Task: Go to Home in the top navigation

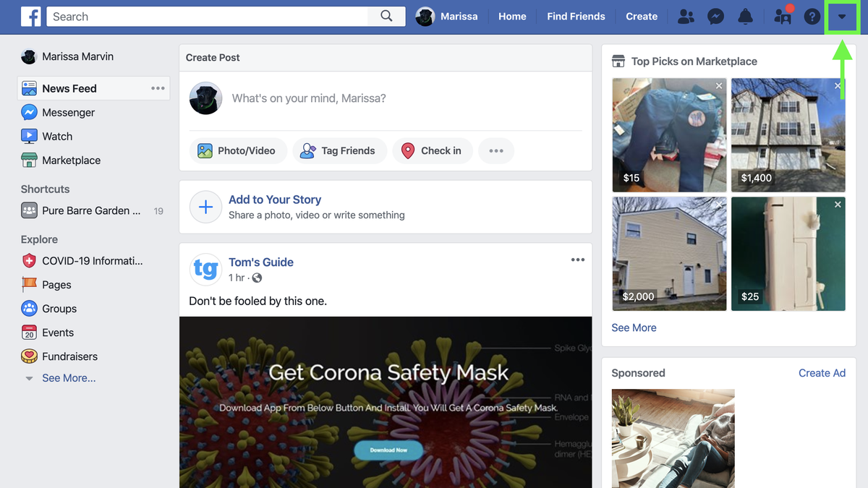Action: pos(512,16)
